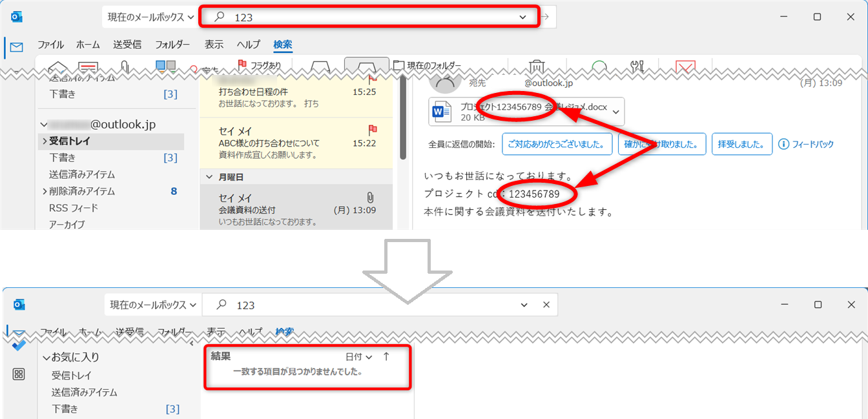Click the 一致する項目が見つかりませんでした。 message

coord(297,372)
